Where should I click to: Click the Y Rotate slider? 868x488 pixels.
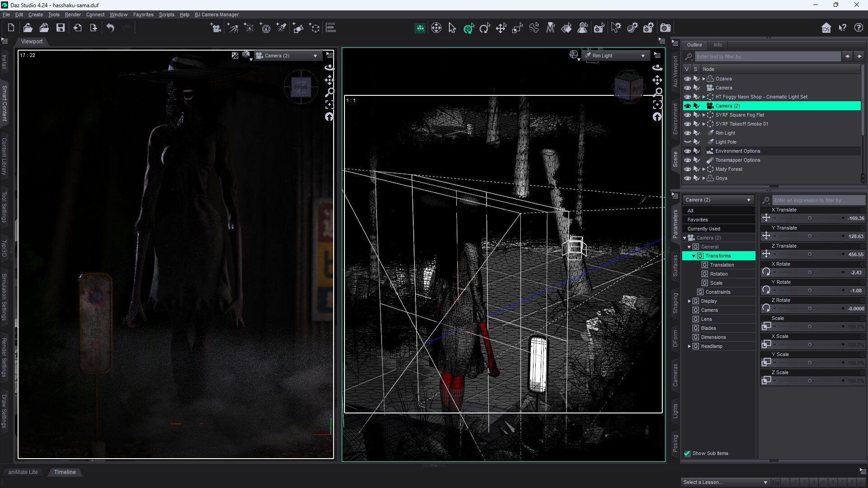(809, 291)
